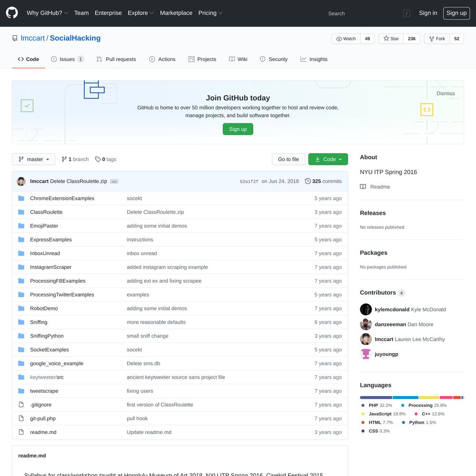This screenshot has height=476, width=476.
Task: Click the PHP segment of the language bar
Action: coord(376,397)
